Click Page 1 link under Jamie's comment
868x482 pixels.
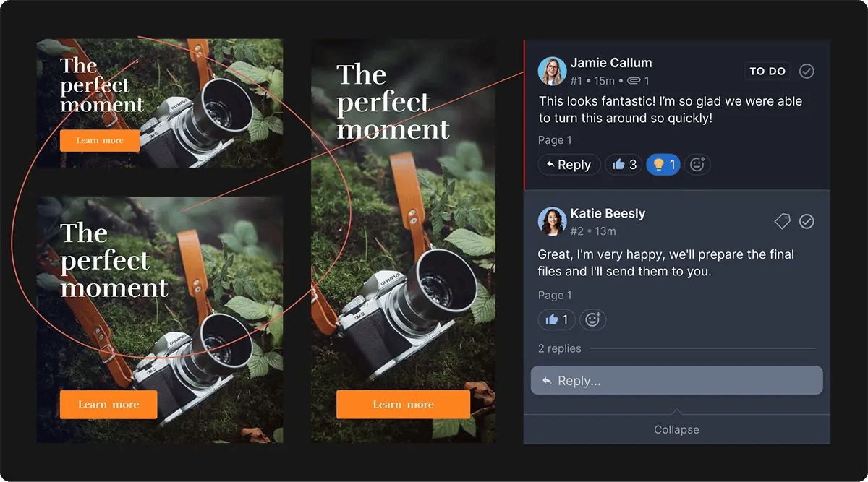tap(555, 140)
